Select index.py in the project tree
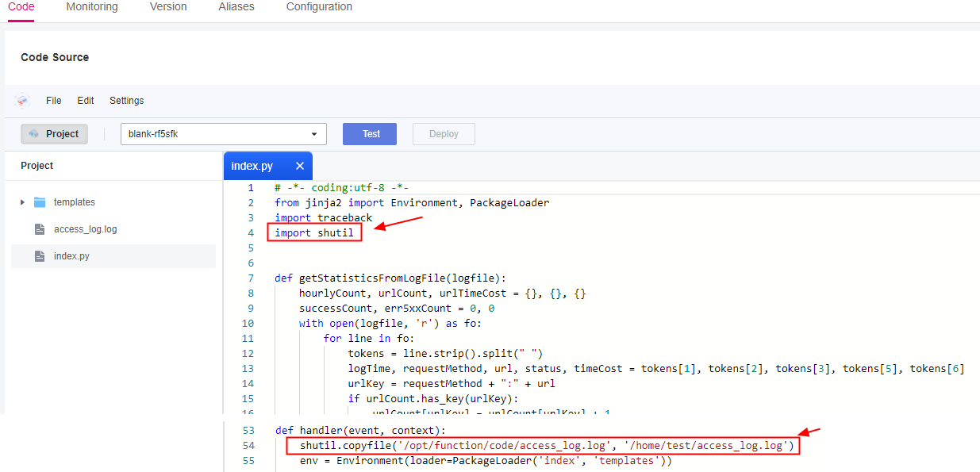Screen dimensions: 980x472 click(x=113, y=256)
